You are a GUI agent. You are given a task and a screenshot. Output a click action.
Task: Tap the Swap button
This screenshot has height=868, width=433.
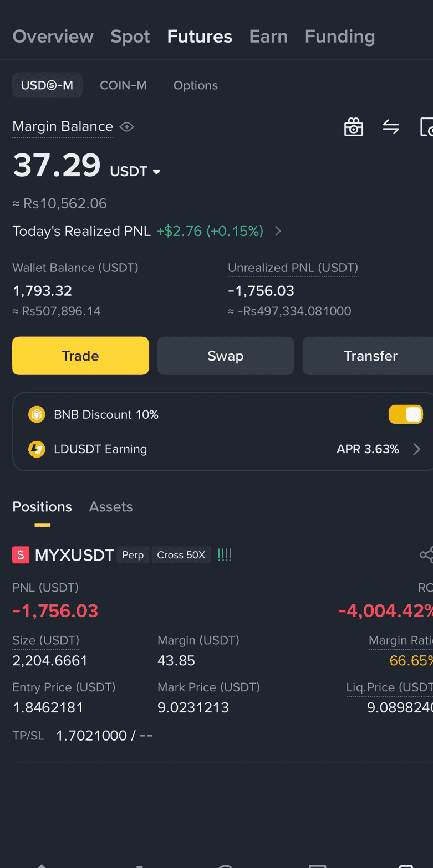coord(226,356)
